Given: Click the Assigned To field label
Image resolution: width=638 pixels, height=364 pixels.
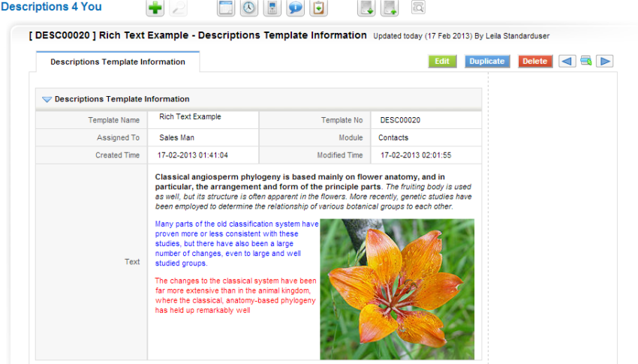Looking at the screenshot, I should tap(118, 138).
